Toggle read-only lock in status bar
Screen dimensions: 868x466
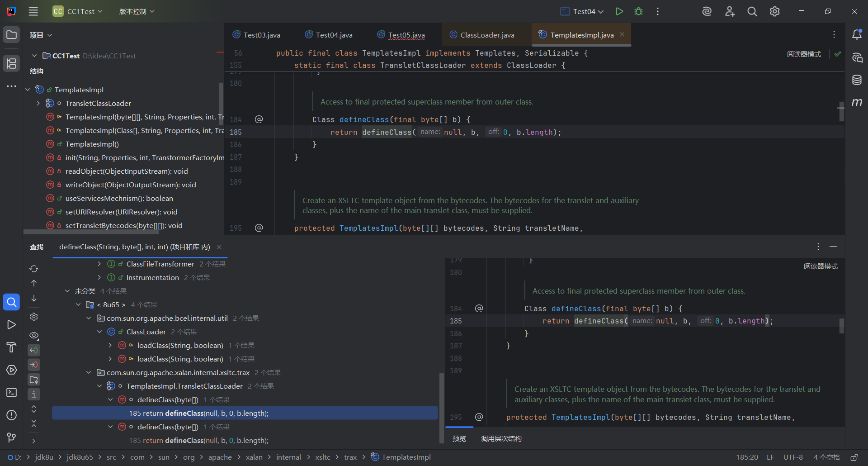(854, 457)
